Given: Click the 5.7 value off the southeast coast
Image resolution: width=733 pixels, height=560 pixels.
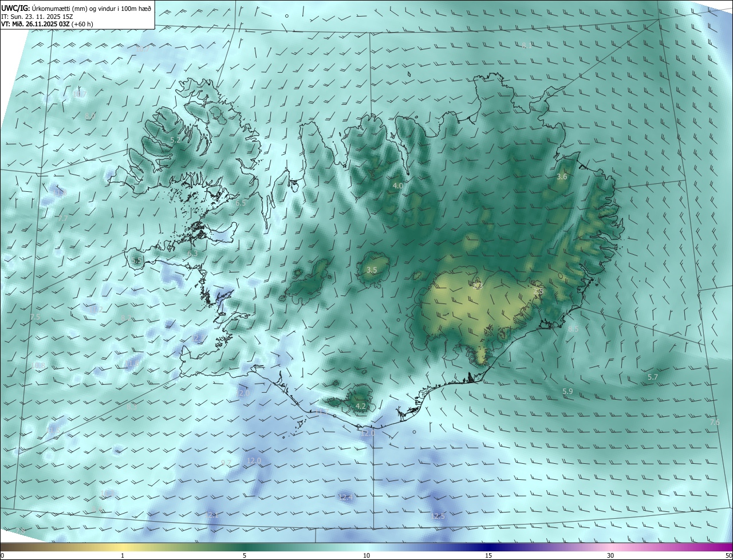Looking at the screenshot, I should coord(653,377).
